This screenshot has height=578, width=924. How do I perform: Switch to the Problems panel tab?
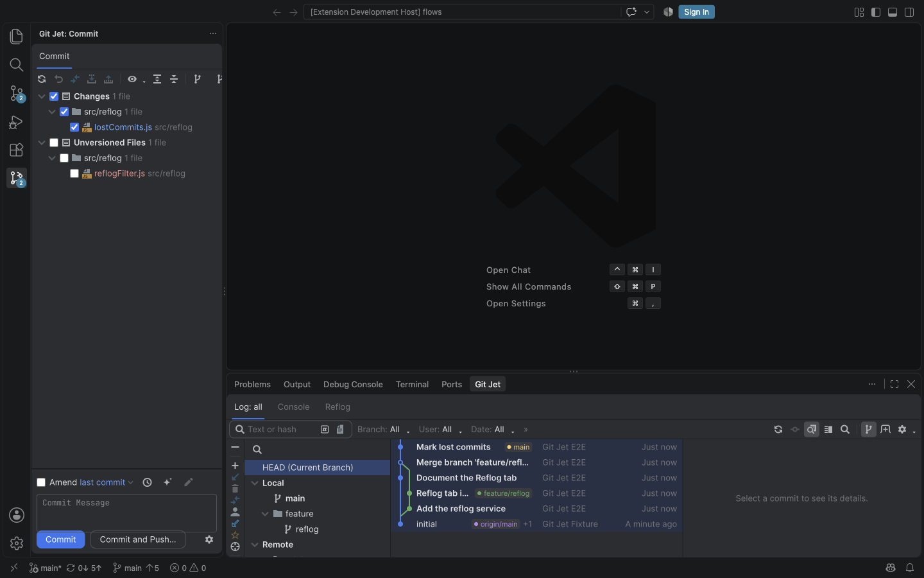pos(252,384)
